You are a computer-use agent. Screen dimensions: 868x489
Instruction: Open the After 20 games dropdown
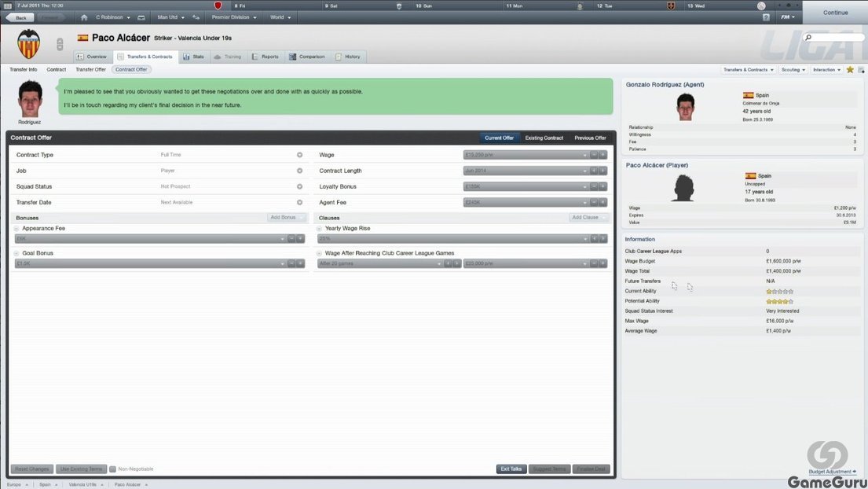pyautogui.click(x=380, y=263)
